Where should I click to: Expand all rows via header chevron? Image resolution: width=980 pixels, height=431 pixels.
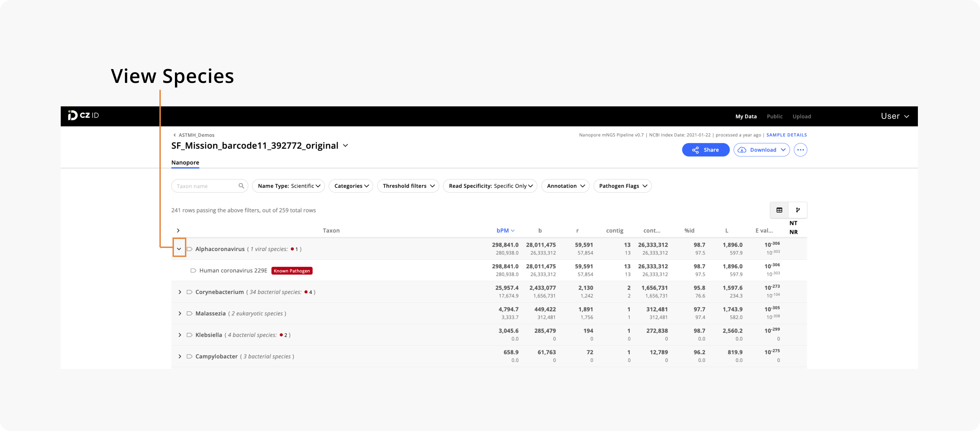pyautogui.click(x=178, y=230)
